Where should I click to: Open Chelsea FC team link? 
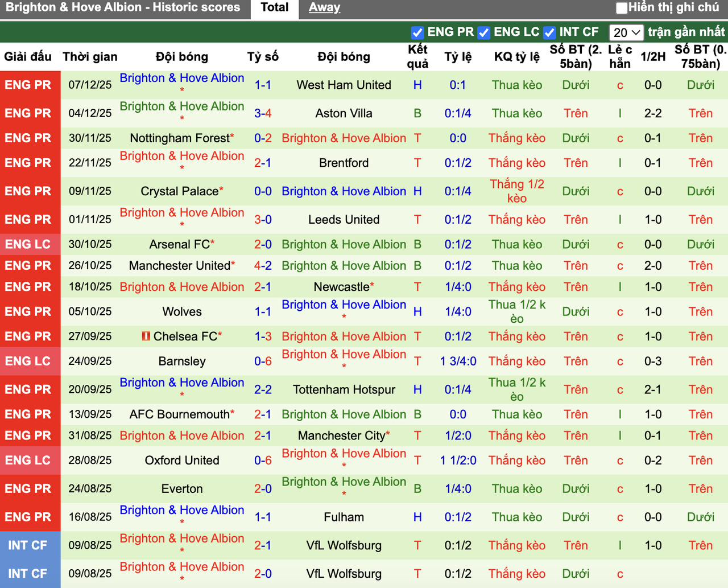(x=185, y=336)
